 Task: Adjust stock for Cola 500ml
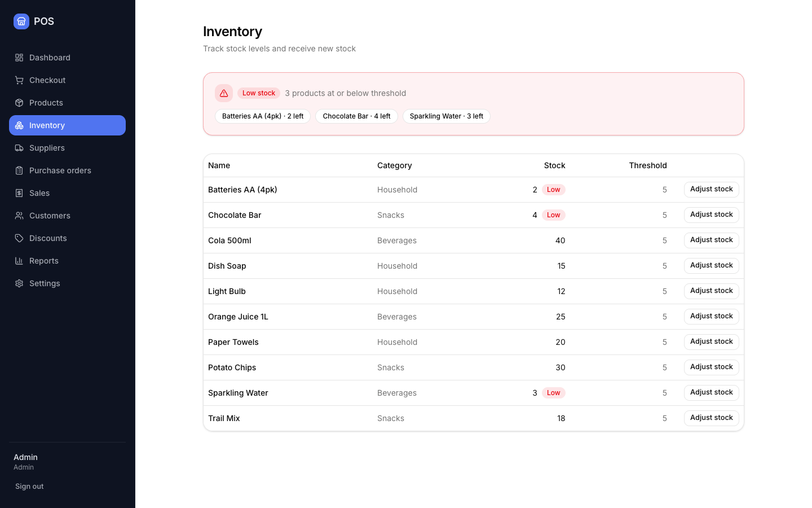712,240
